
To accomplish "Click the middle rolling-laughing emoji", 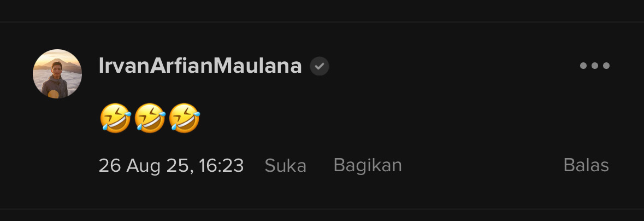I will pos(150,118).
